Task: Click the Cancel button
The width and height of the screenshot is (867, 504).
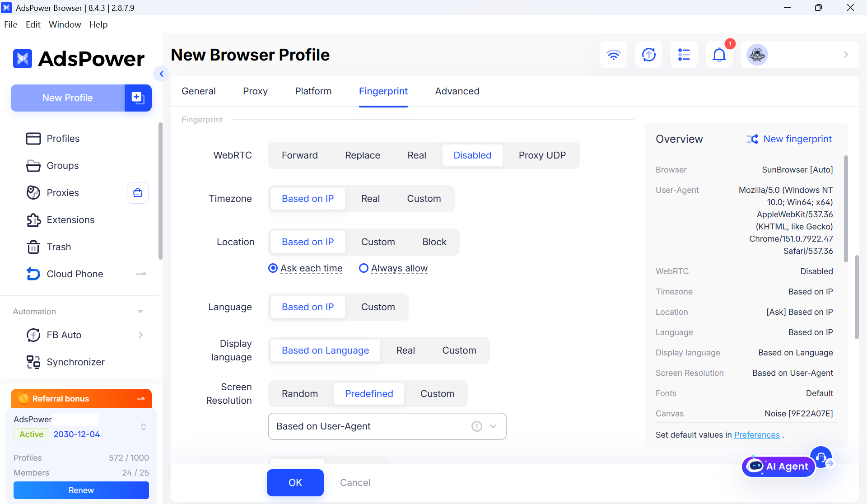Action: (x=355, y=483)
